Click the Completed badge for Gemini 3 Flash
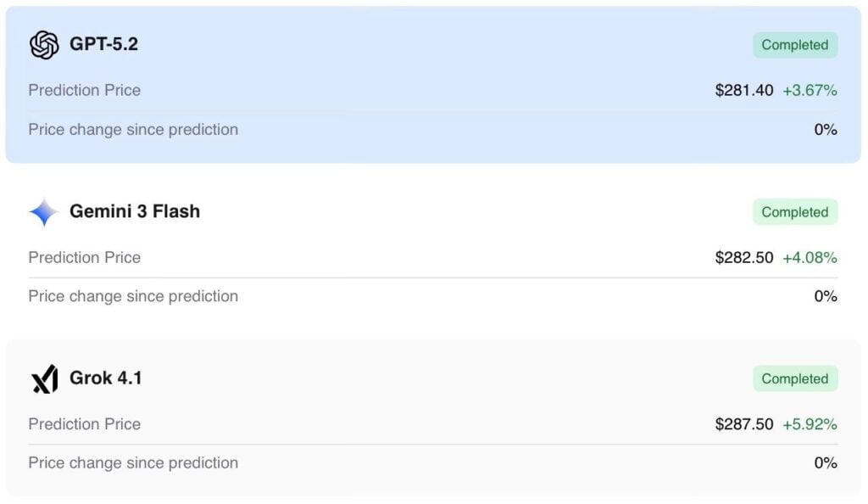The height and width of the screenshot is (504, 868). [794, 212]
